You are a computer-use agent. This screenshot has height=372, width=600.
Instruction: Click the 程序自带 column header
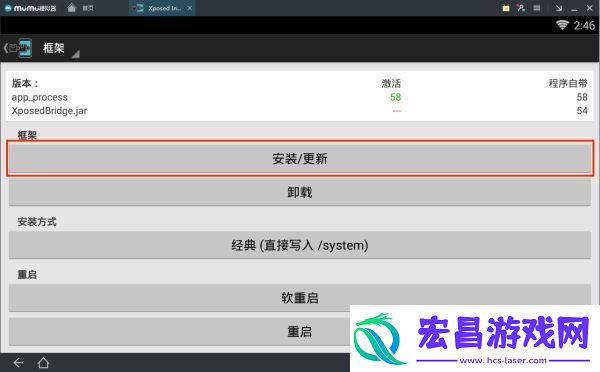tap(568, 83)
